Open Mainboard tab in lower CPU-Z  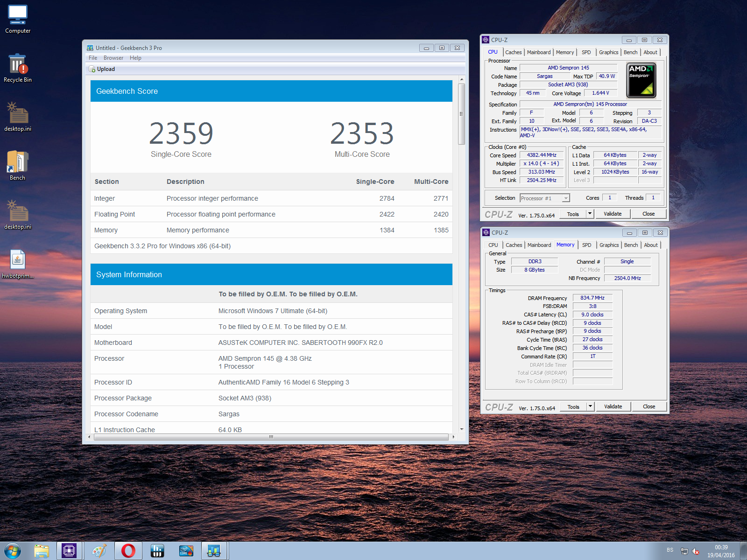click(x=539, y=245)
